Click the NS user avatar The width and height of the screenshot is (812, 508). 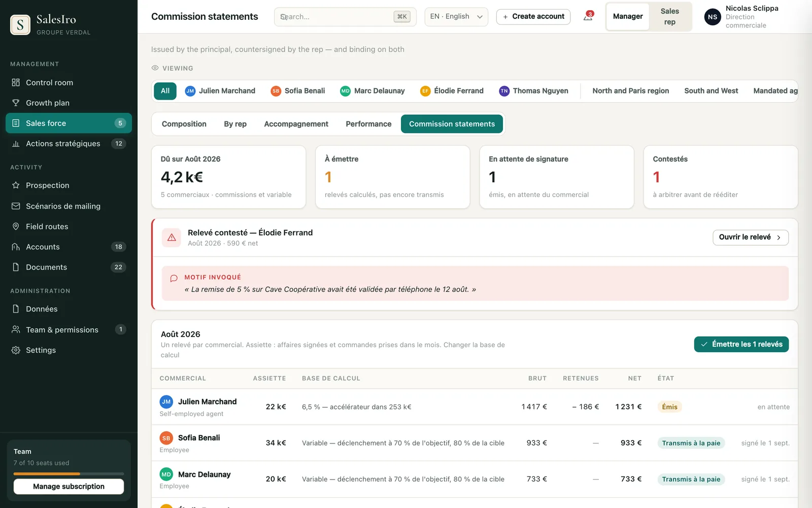pos(713,17)
